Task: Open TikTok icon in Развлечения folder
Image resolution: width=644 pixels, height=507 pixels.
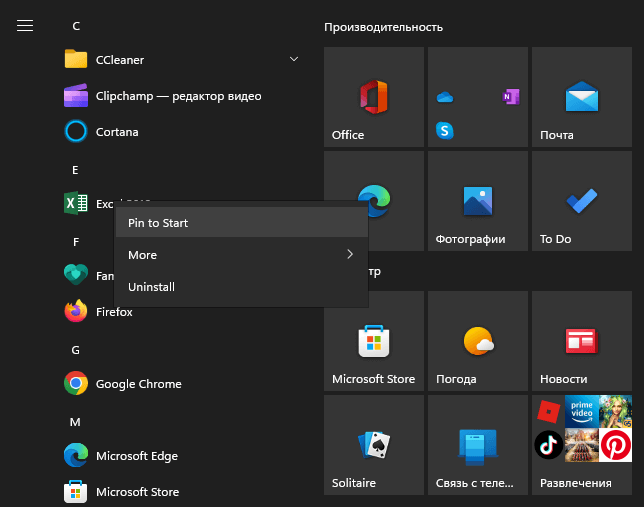Action: point(548,445)
